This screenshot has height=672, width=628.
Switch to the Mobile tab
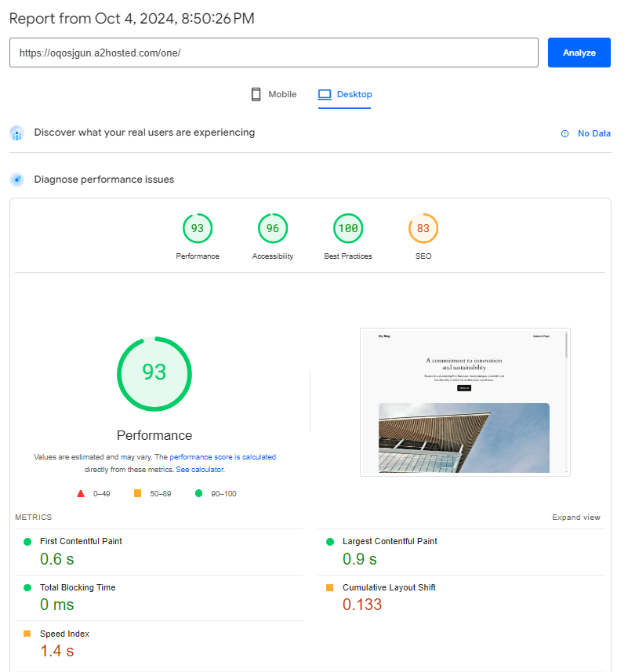click(274, 94)
